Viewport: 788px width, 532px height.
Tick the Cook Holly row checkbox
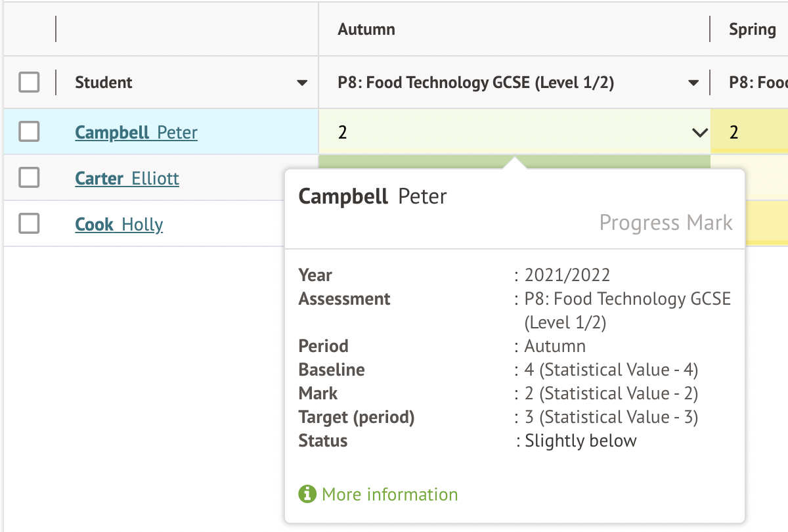(29, 224)
